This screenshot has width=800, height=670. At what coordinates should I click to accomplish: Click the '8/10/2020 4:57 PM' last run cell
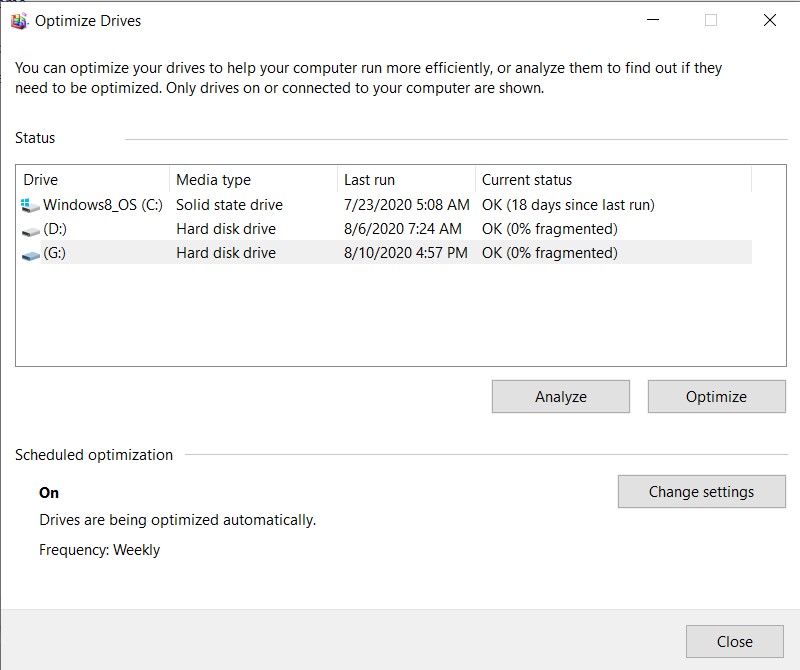[x=406, y=253]
